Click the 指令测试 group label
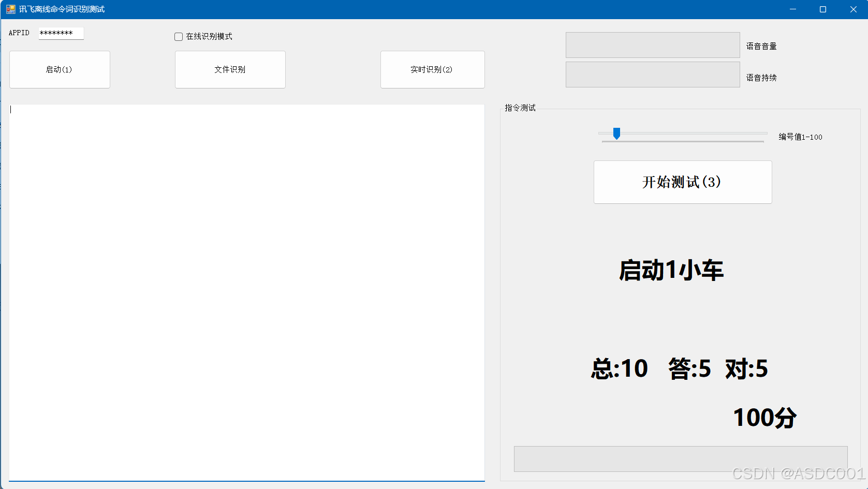Screen dimensions: 868x489 pyautogui.click(x=520, y=108)
